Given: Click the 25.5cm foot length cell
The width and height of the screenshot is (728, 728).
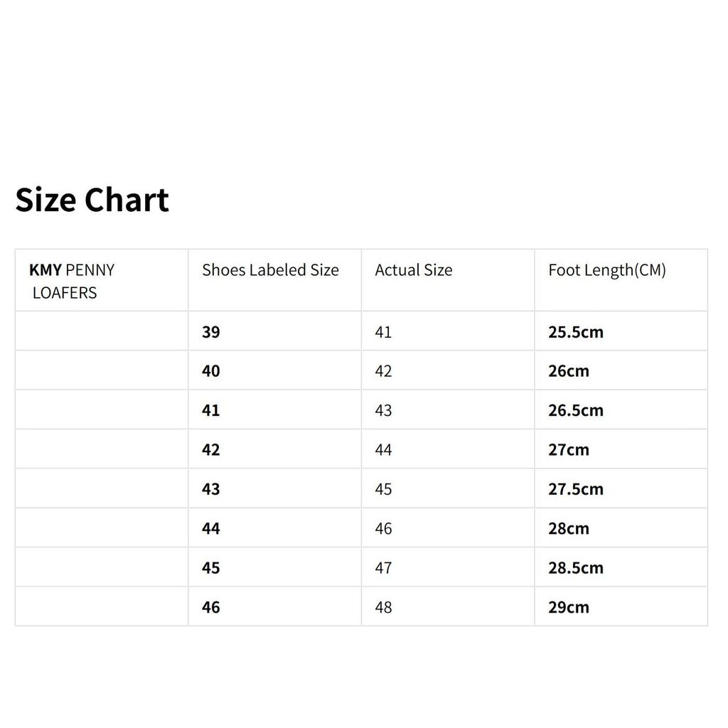Looking at the screenshot, I should click(x=576, y=332).
